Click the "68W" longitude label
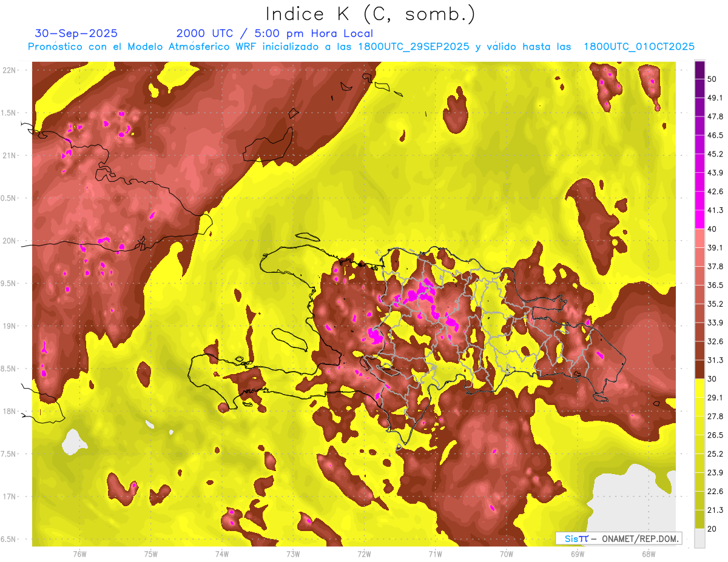 (x=649, y=554)
